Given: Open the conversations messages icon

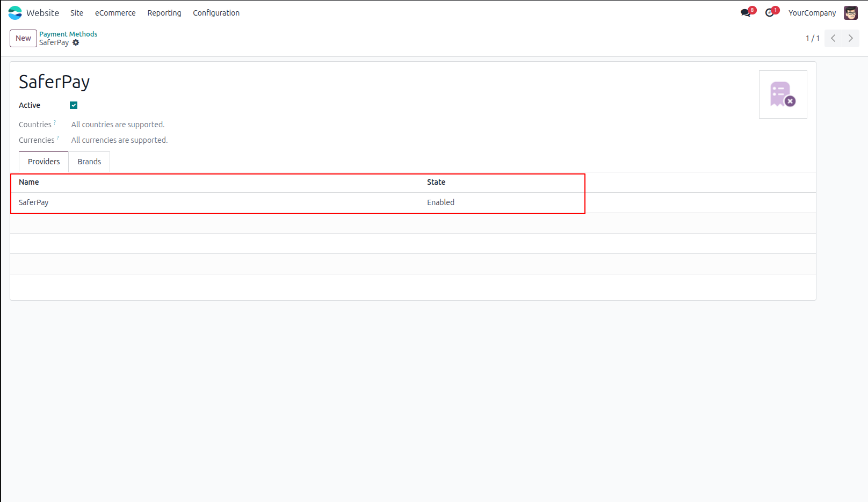Looking at the screenshot, I should click(x=746, y=13).
